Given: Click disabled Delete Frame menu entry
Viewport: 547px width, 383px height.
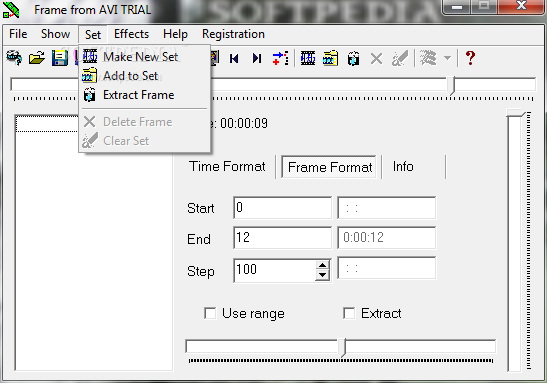Looking at the screenshot, I should [x=144, y=122].
